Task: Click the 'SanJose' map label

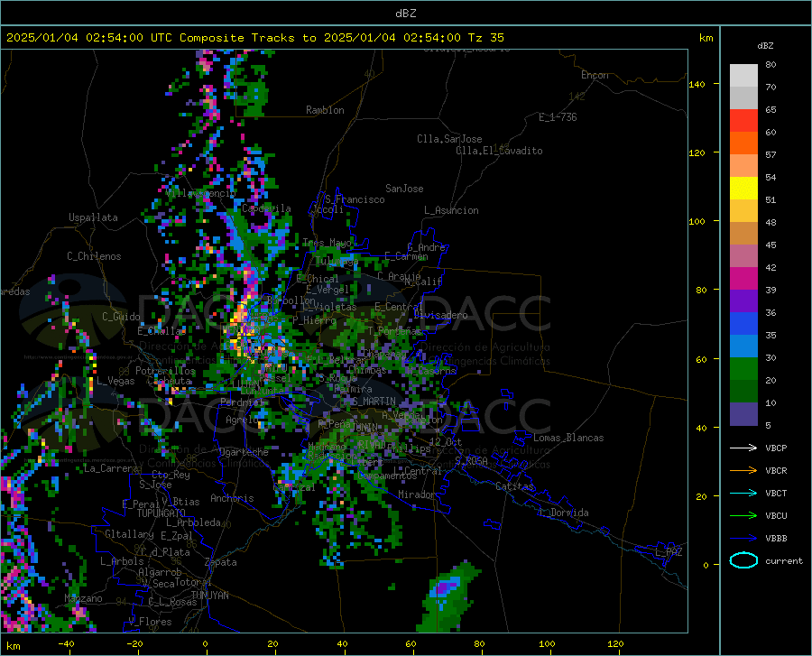Action: pyautogui.click(x=404, y=189)
